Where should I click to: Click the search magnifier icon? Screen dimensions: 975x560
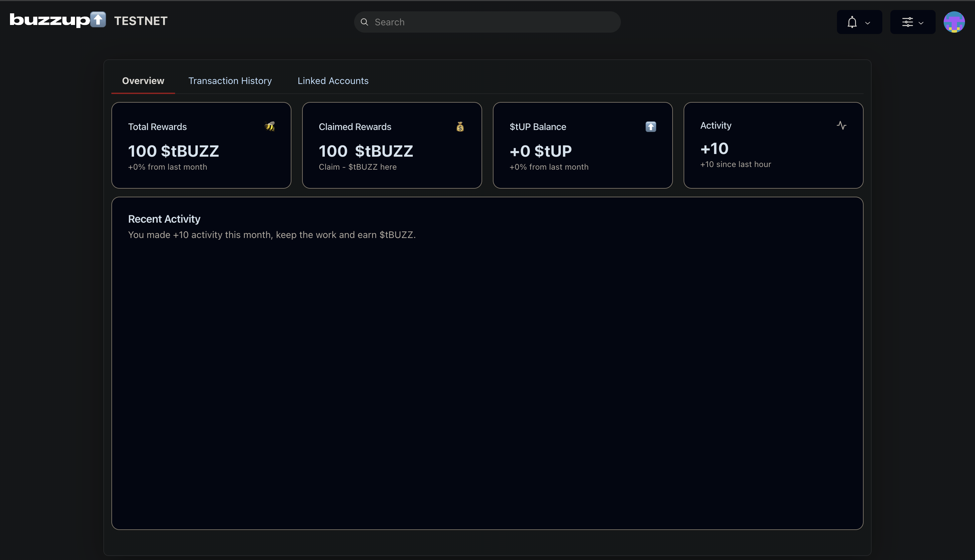pos(364,22)
